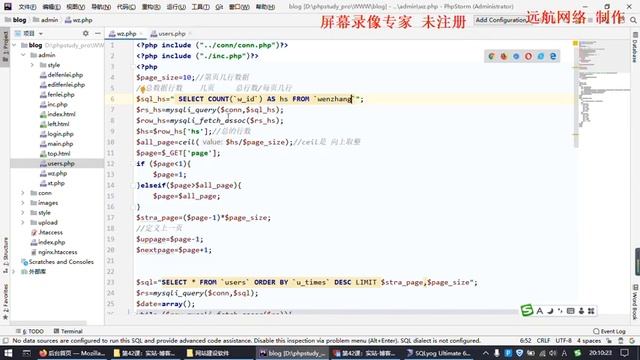Switch to SQLyog Ultimate taskbar window
The height and width of the screenshot is (360, 640).
(x=439, y=353)
